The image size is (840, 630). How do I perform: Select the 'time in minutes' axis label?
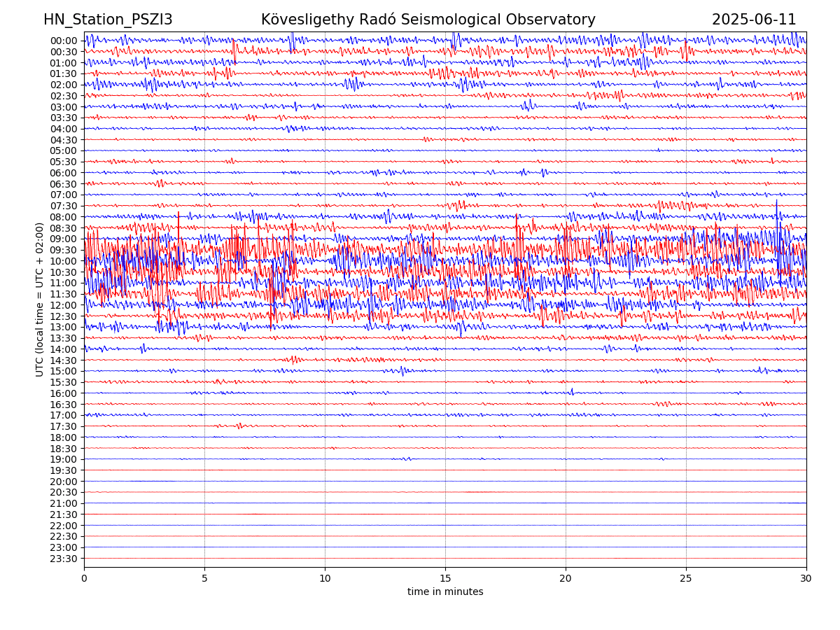(445, 592)
